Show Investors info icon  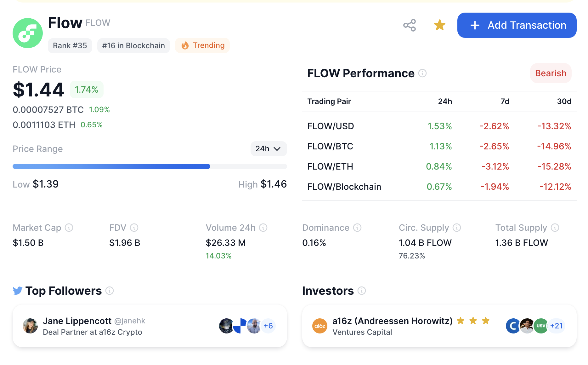(x=362, y=291)
